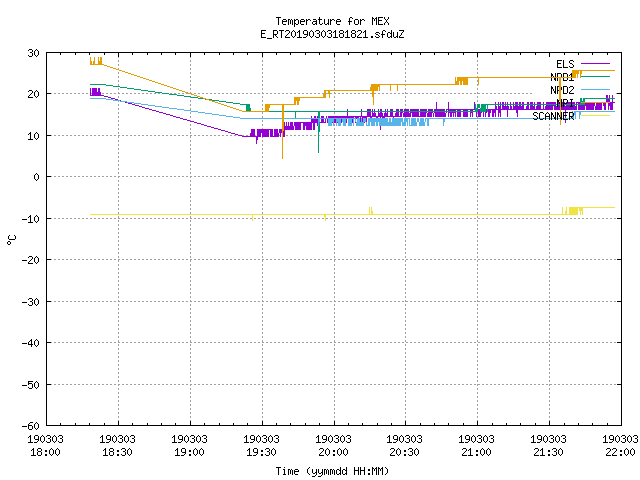Click the 20:30 x-axis time label

(x=404, y=452)
